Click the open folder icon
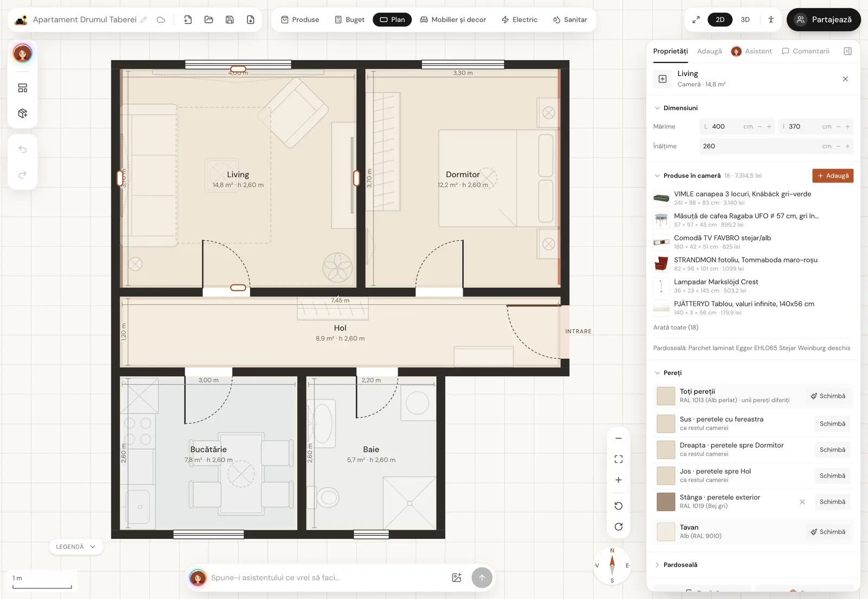The width and height of the screenshot is (868, 599). pyautogui.click(x=209, y=20)
